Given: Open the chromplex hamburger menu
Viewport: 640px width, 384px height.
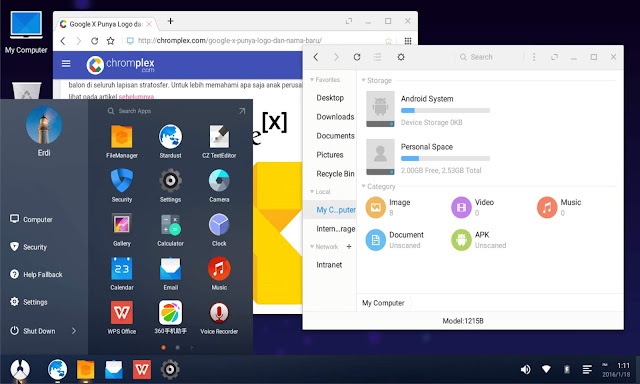Looking at the screenshot, I should click(66, 63).
